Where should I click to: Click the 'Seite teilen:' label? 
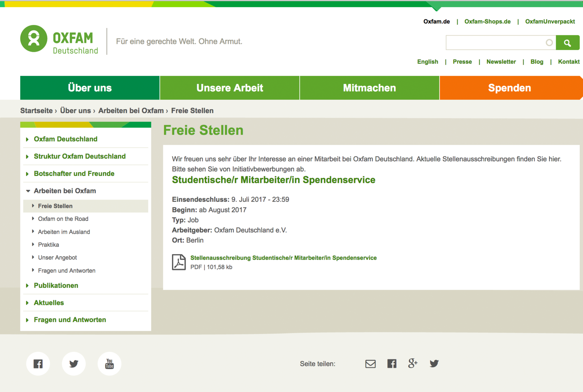(x=318, y=364)
